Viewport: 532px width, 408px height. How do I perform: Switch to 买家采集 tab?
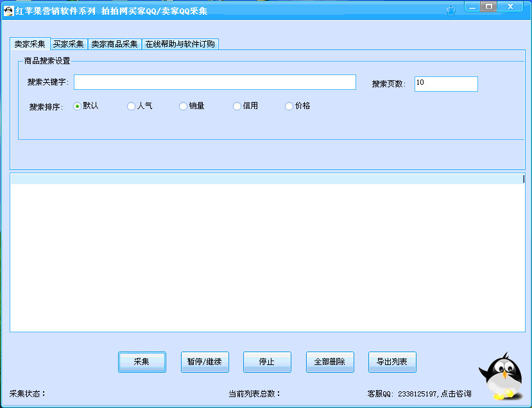coord(69,44)
